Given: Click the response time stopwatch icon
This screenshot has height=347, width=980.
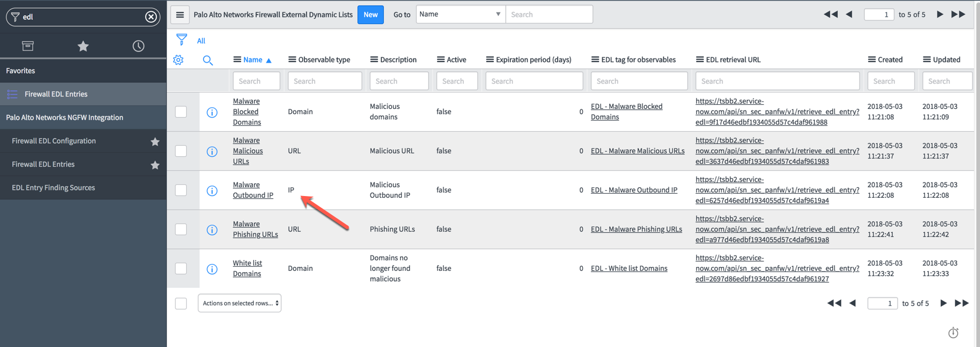Looking at the screenshot, I should 953,332.
